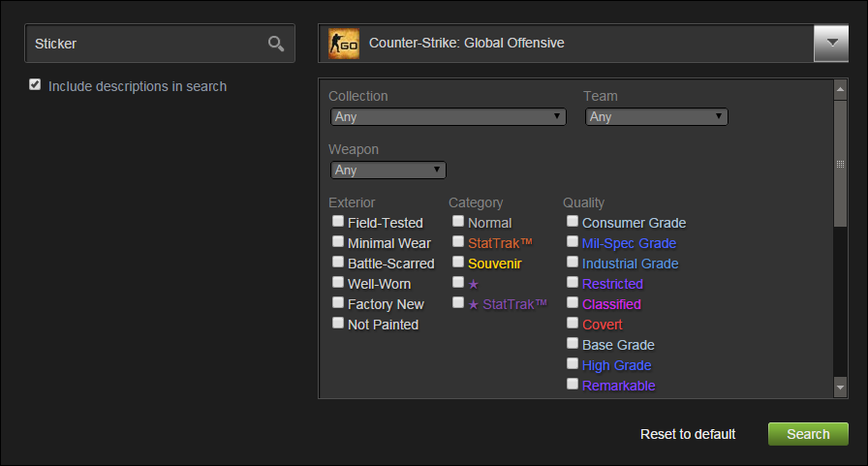Click the Search button

tap(808, 434)
